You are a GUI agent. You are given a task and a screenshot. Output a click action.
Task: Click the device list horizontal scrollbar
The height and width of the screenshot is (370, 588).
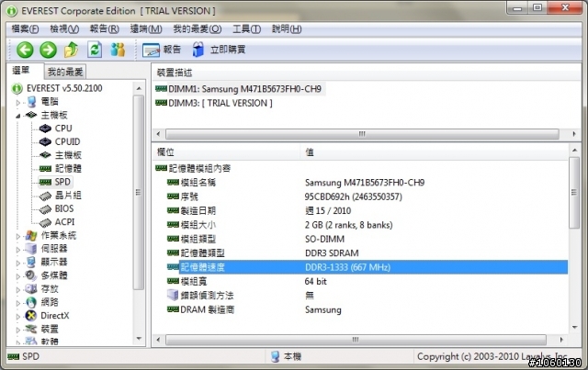(362, 134)
